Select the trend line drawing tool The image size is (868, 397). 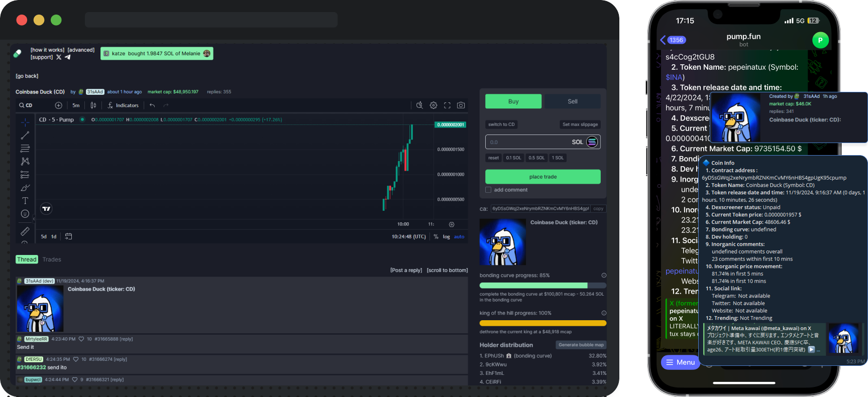[25, 136]
